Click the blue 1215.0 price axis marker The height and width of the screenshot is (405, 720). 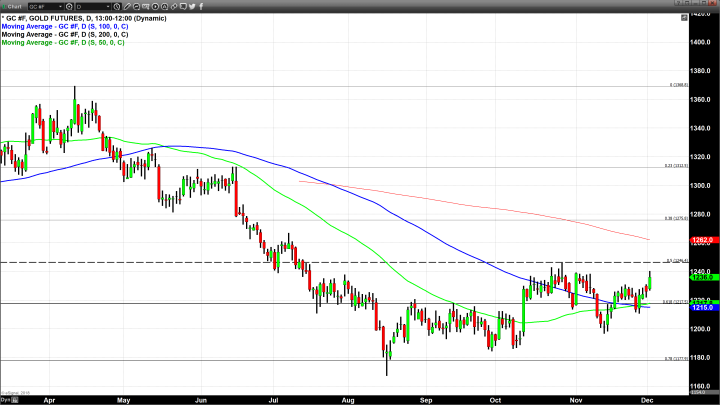702,307
